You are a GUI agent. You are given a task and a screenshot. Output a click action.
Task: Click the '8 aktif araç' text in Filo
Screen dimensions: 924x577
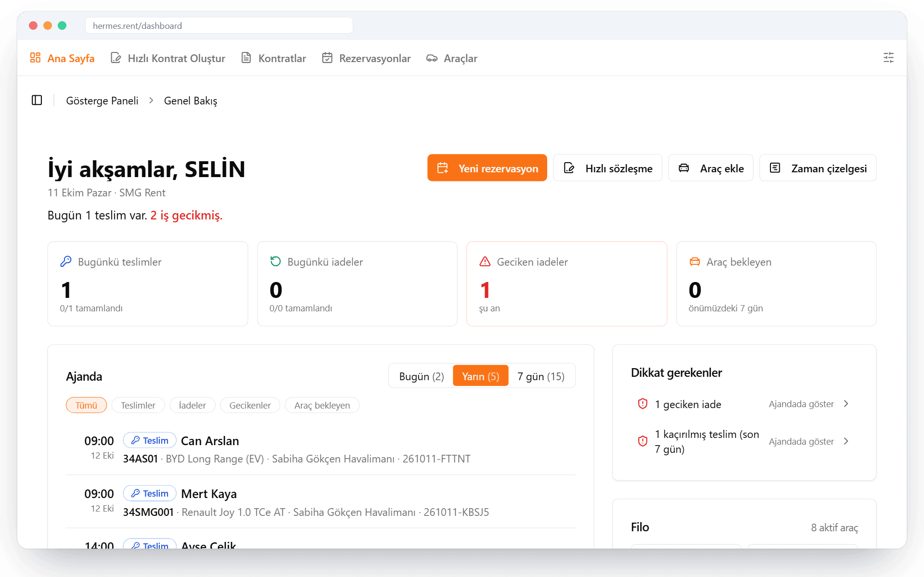pyautogui.click(x=834, y=527)
